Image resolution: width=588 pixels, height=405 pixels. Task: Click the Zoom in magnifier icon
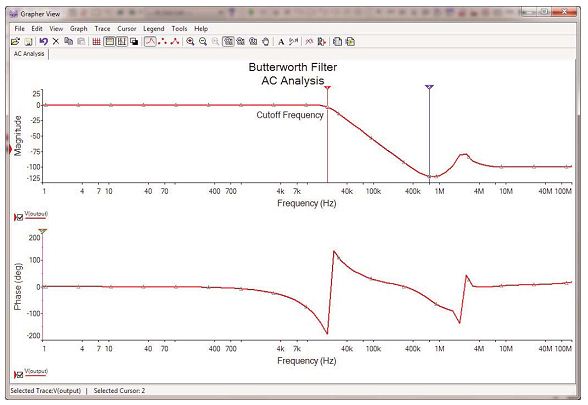(x=190, y=42)
